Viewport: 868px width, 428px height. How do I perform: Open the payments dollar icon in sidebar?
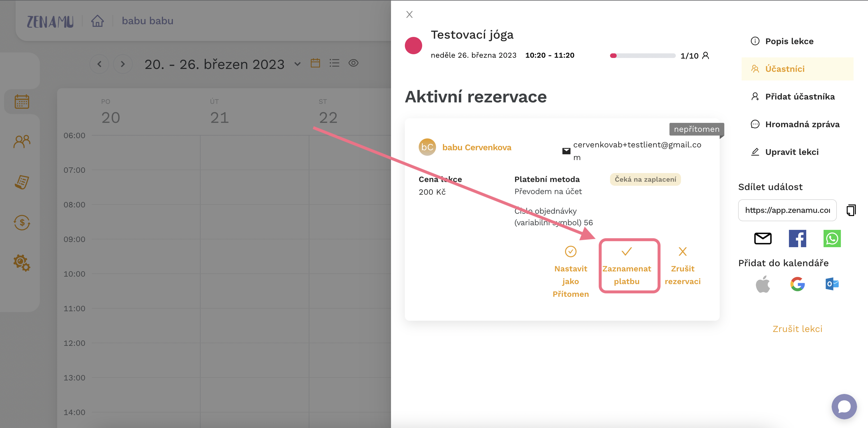coord(22,223)
